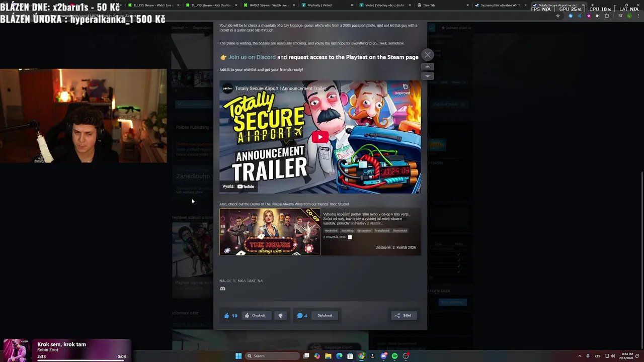The image size is (644, 362).
Task: Click the thumbs-down rating button
Action: 280,315
